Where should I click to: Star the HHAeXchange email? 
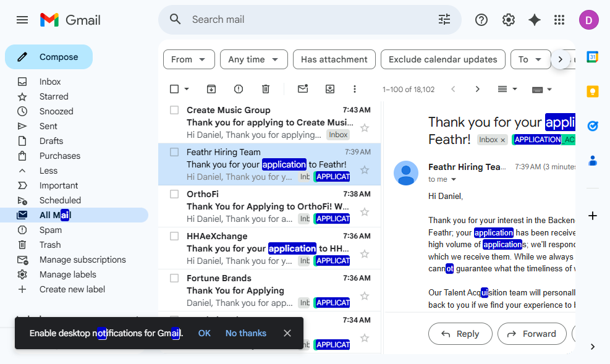point(365,254)
